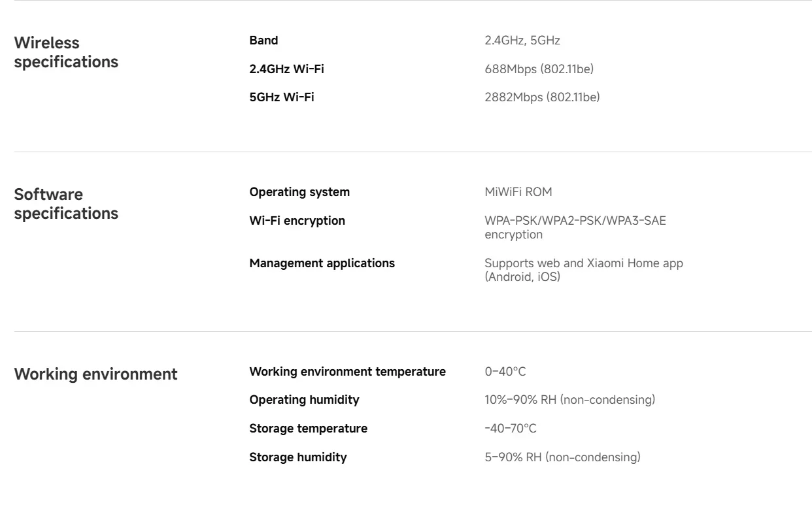Screen dimensions: 812x507
Task: Click the 2.4GHz, 5GHz band value
Action: coord(522,41)
